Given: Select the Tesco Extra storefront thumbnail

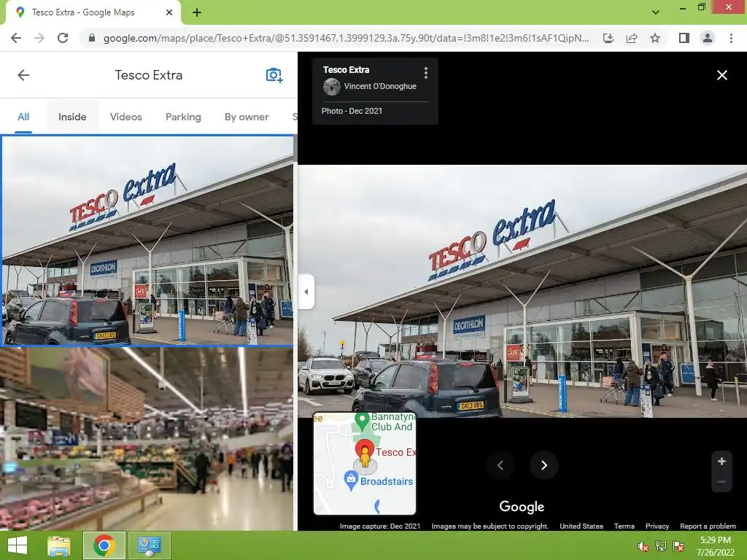Looking at the screenshot, I should pos(147,240).
